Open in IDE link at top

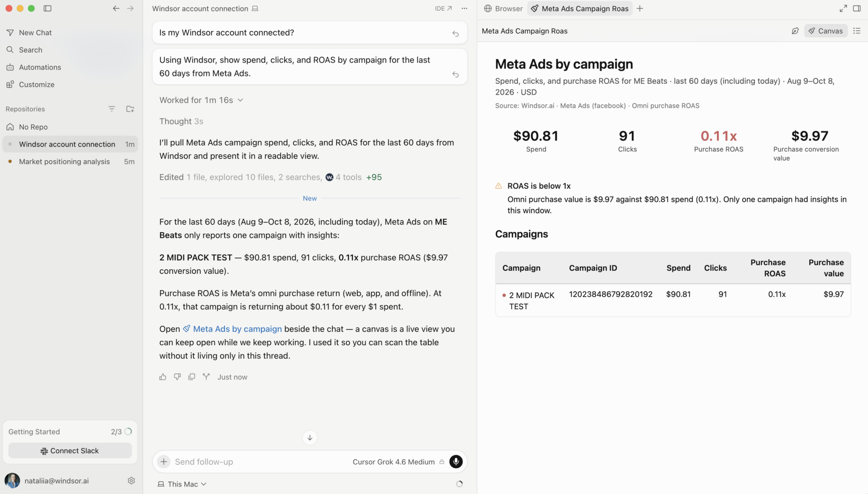click(x=443, y=8)
